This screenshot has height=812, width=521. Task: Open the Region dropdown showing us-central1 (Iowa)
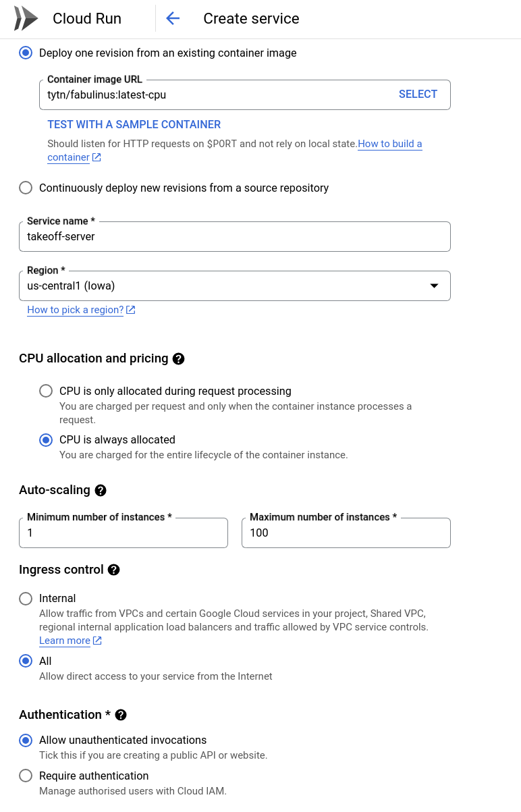pos(235,286)
